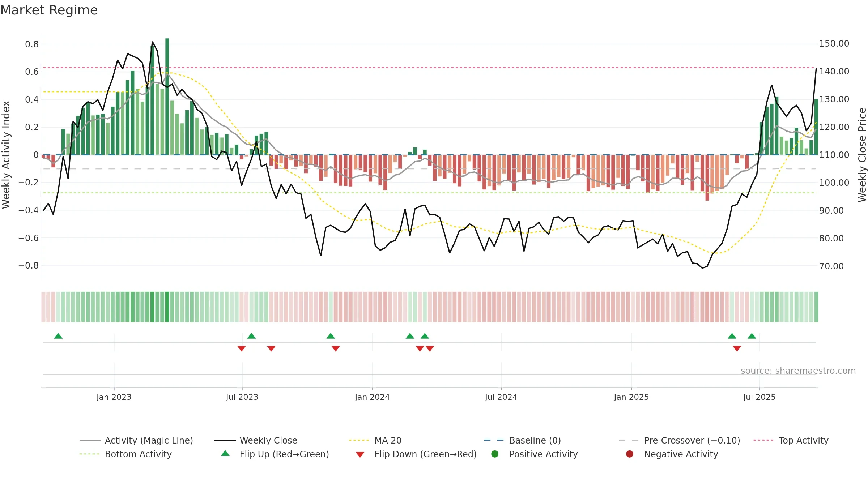Click the tallest green activity bar above 0.8
This screenshot has height=488, width=868.
(167, 97)
